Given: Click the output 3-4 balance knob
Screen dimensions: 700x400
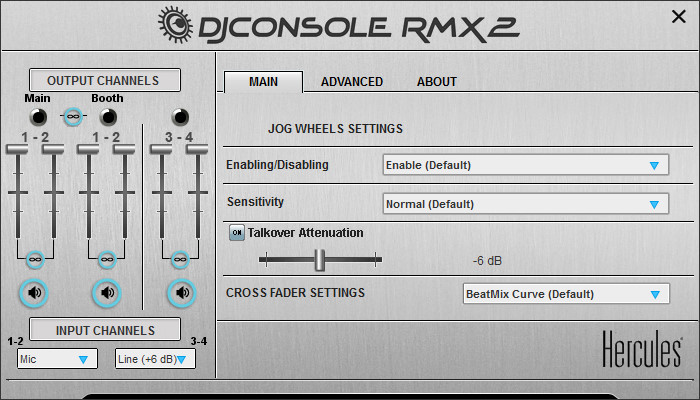Looking at the screenshot, I should (x=180, y=117).
